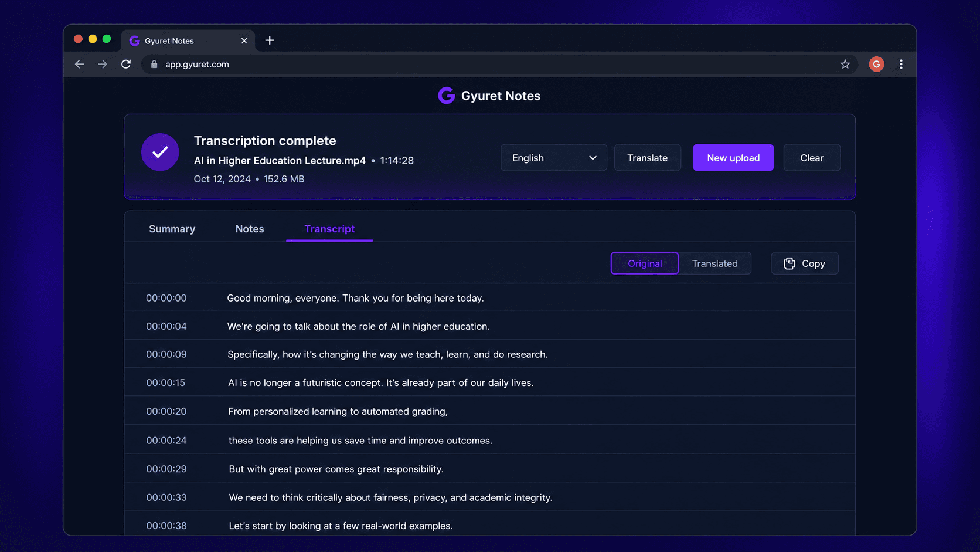Screen dimensions: 980x552
Task: Click the browser back arrow
Action: click(x=79, y=65)
